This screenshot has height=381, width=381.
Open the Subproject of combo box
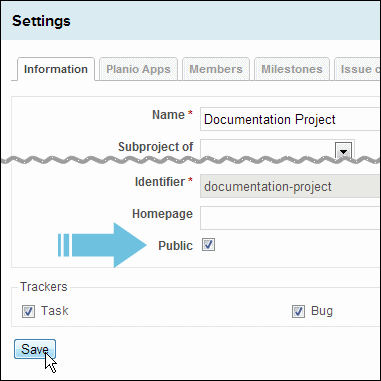(277, 150)
